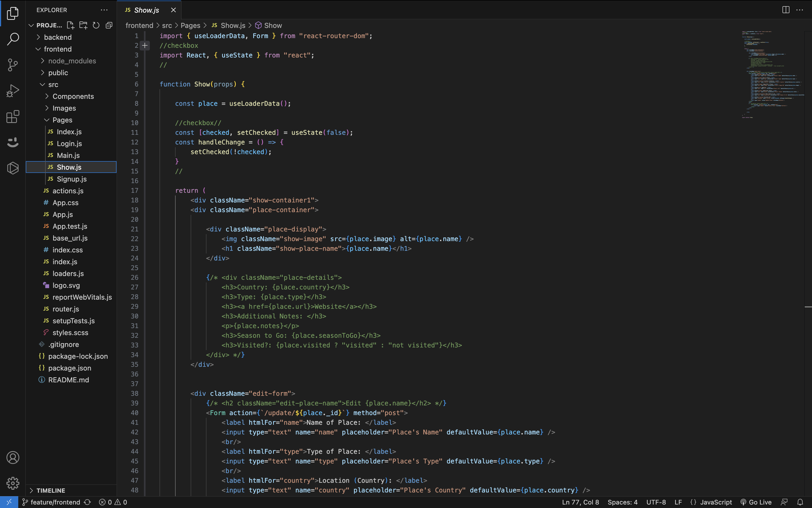Expand the backend folder
The image size is (812, 508).
(x=57, y=37)
